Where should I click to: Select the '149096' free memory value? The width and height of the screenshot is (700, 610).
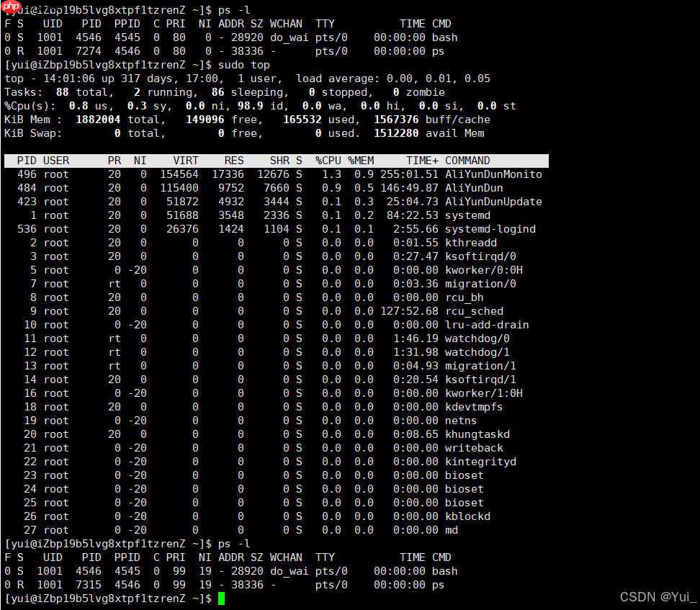tap(205, 120)
